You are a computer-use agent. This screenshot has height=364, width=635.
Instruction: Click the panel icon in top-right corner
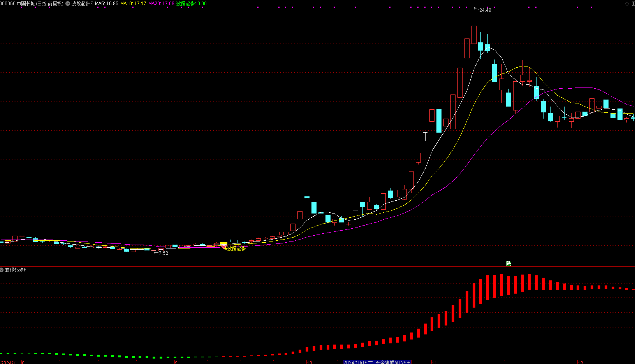point(633,3)
